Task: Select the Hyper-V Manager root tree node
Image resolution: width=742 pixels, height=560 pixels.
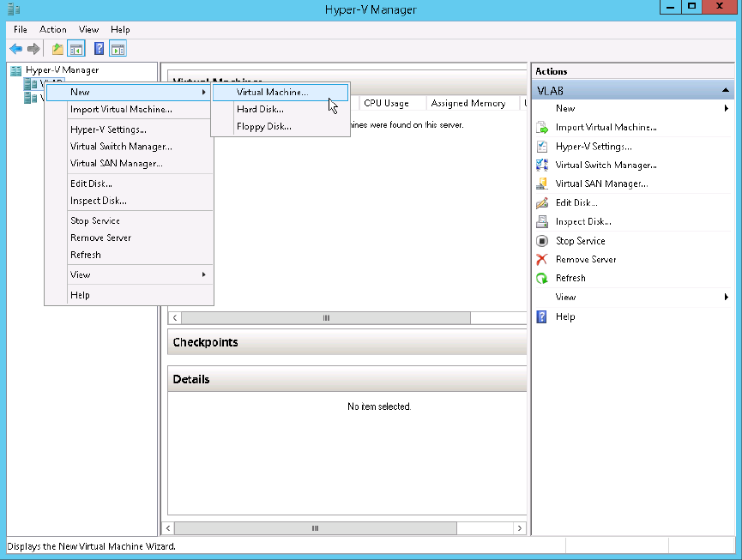Action: coord(62,70)
